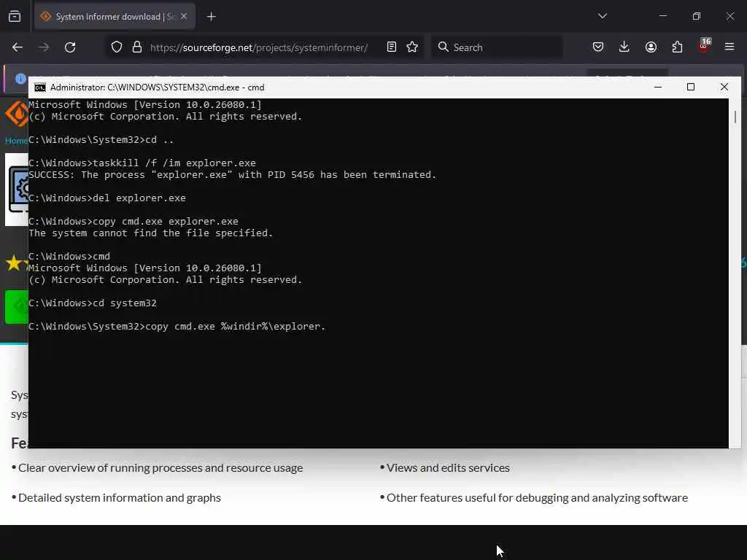This screenshot has width=747, height=560.
Task: Click the cmd window vertical scrollbar thumb
Action: (735, 117)
